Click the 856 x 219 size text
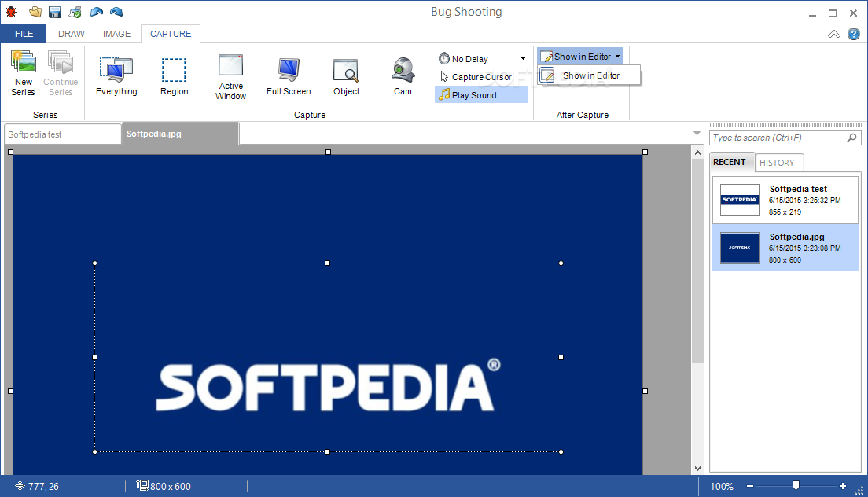 (x=785, y=212)
